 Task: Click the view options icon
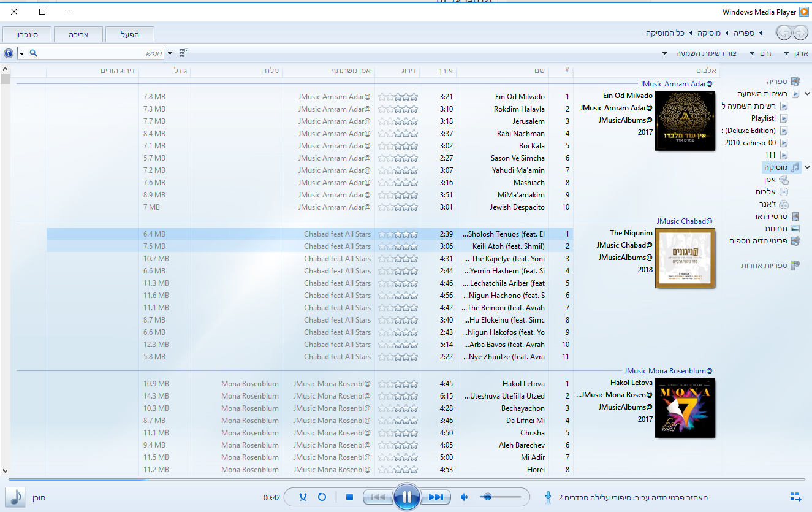pos(184,53)
